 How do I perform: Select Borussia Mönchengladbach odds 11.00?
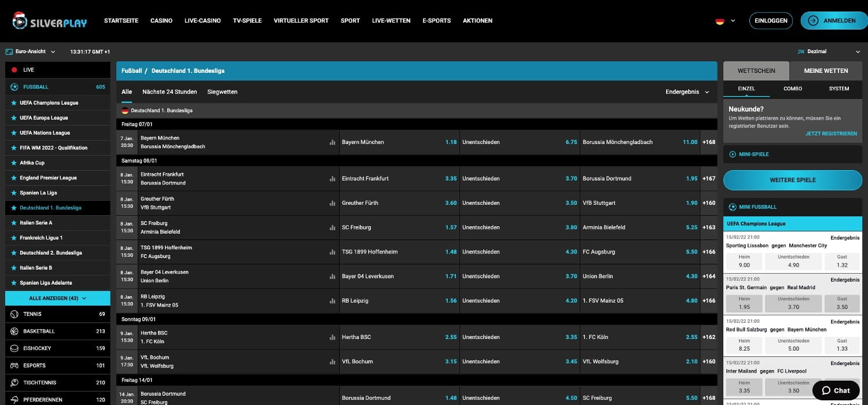640,142
